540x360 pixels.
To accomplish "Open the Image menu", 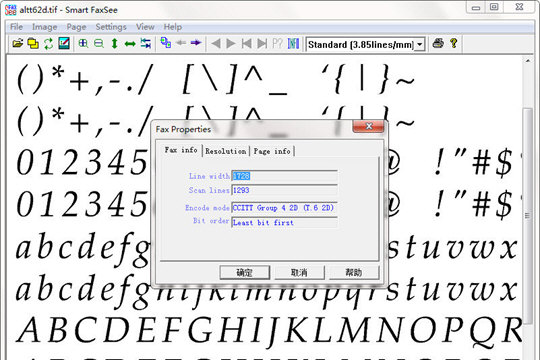I will (x=44, y=27).
